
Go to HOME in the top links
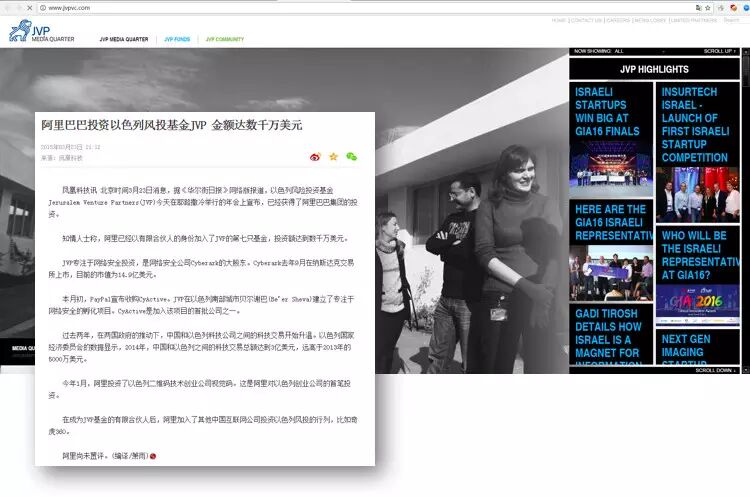pyautogui.click(x=559, y=20)
